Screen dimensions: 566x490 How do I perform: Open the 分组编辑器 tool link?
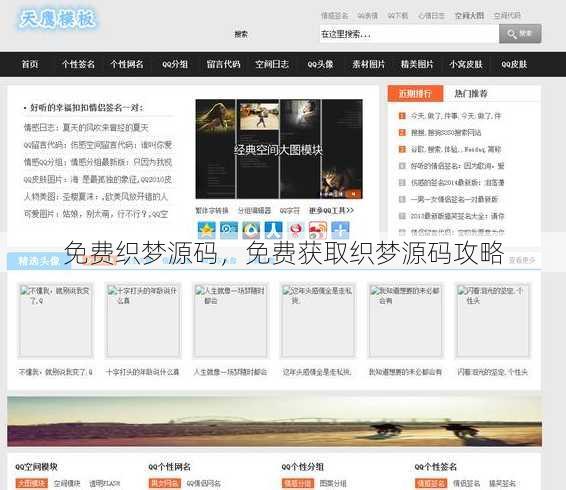(254, 211)
